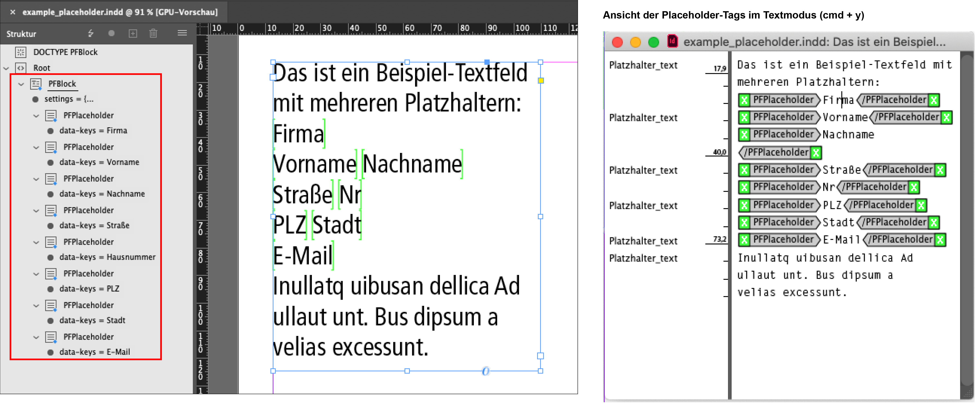Open the Struktur panel hamburger menu
Viewport: 980px width, 413px height.
182,34
